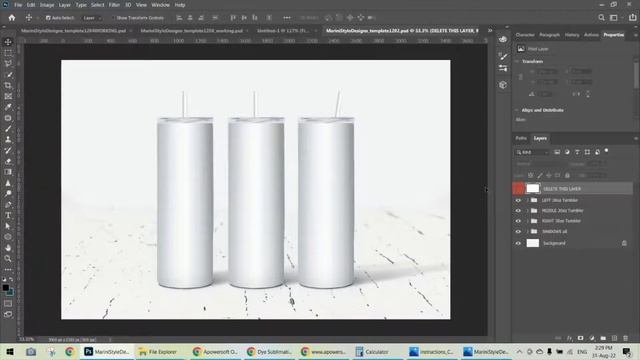This screenshot has height=360, width=640.
Task: Click the create new group folder icon
Action: coord(603,338)
